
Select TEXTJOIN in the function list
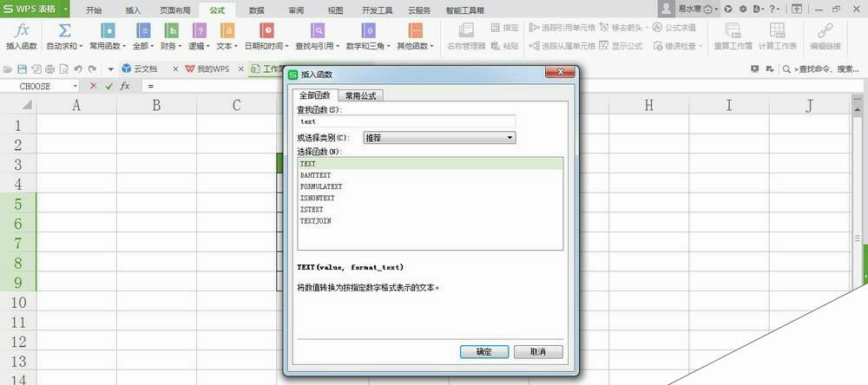(x=431, y=221)
